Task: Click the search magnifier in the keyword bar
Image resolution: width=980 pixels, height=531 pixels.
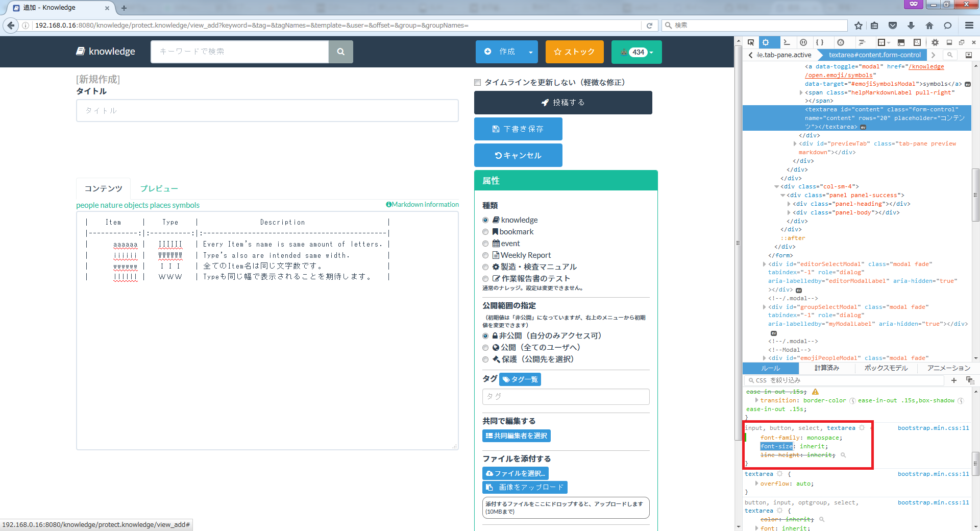Action: (x=340, y=52)
